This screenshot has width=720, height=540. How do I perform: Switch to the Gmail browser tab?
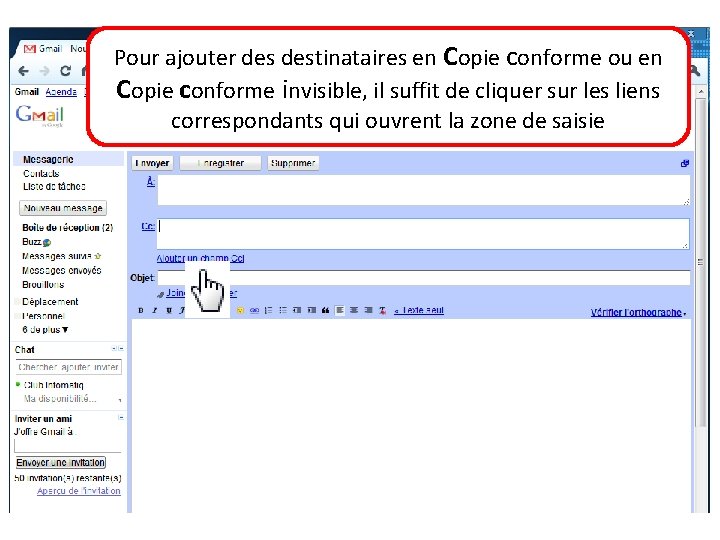tap(51, 49)
